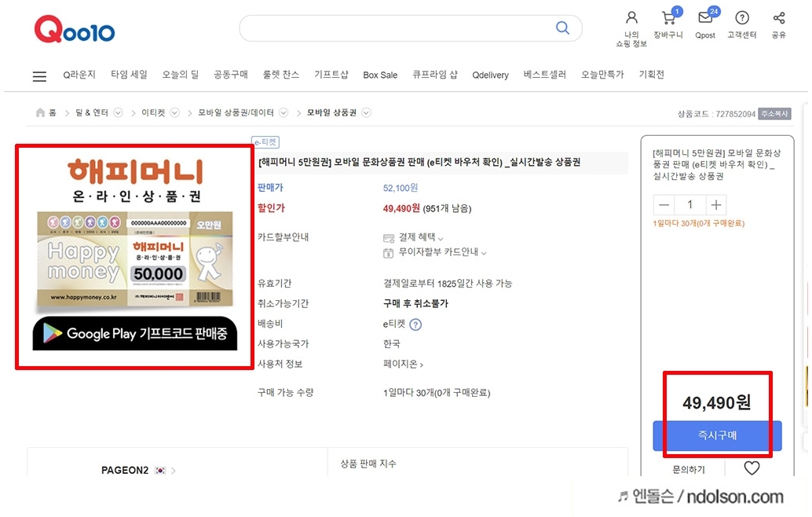The image size is (812, 517).
Task: Expand the 모바일 상품권/데이터 breadcrumb dropdown
Action: tap(283, 112)
